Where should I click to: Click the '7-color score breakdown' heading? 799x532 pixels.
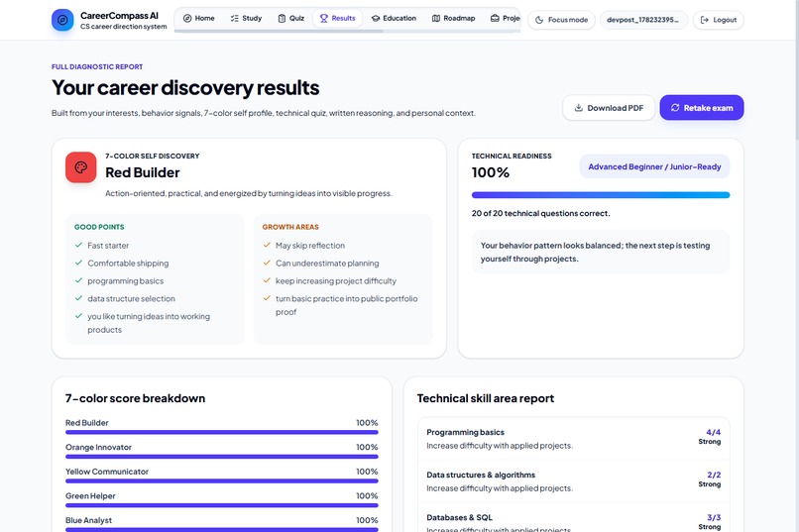135,398
